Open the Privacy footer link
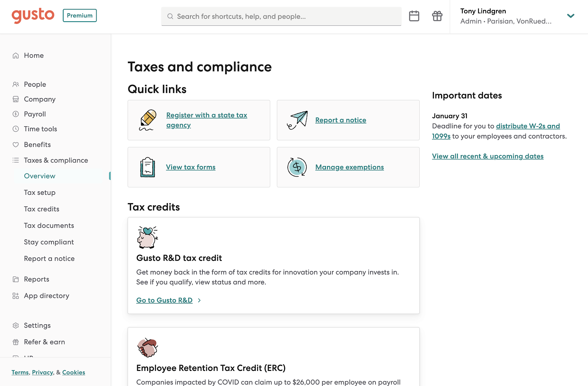The height and width of the screenshot is (386, 588). [x=43, y=372]
